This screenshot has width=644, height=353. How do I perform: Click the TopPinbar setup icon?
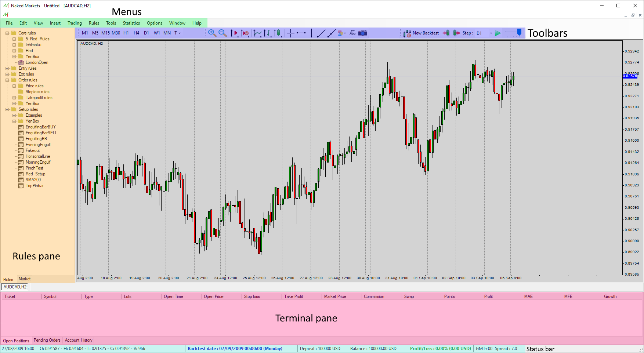pos(21,186)
